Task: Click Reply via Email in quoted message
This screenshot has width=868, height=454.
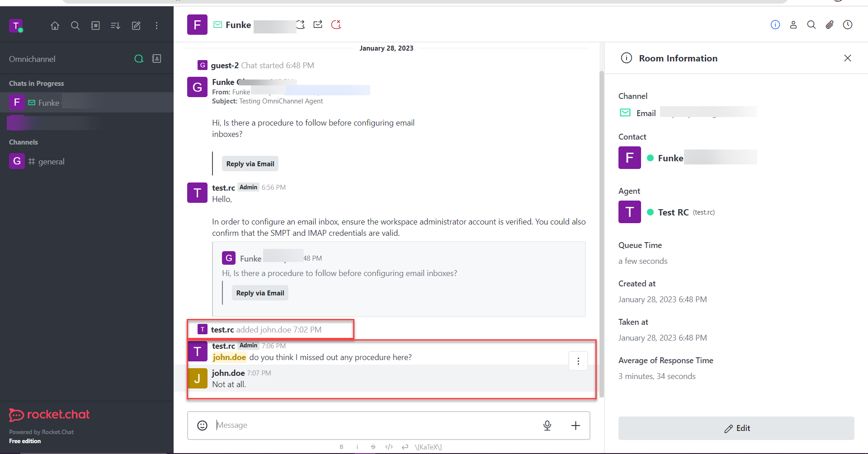Action: [x=260, y=293]
